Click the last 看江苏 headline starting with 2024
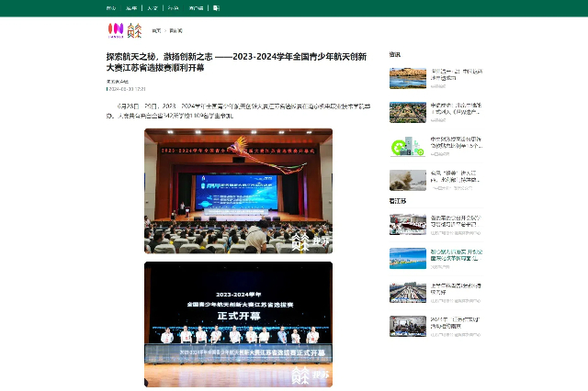Image resolution: width=588 pixels, height=391 pixels. [x=458, y=321]
